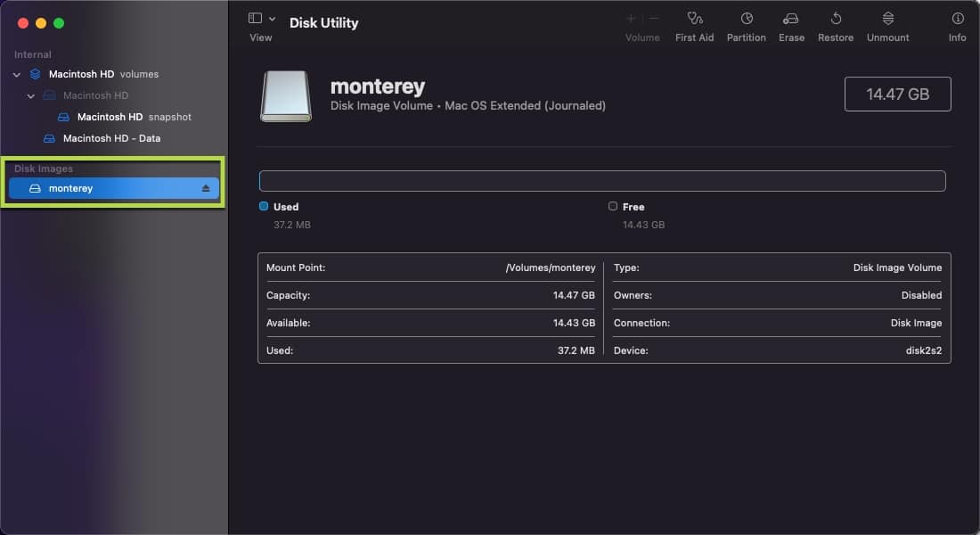This screenshot has width=980, height=535.
Task: Click the Macintosh HD snapshot drive icon
Action: 63,117
